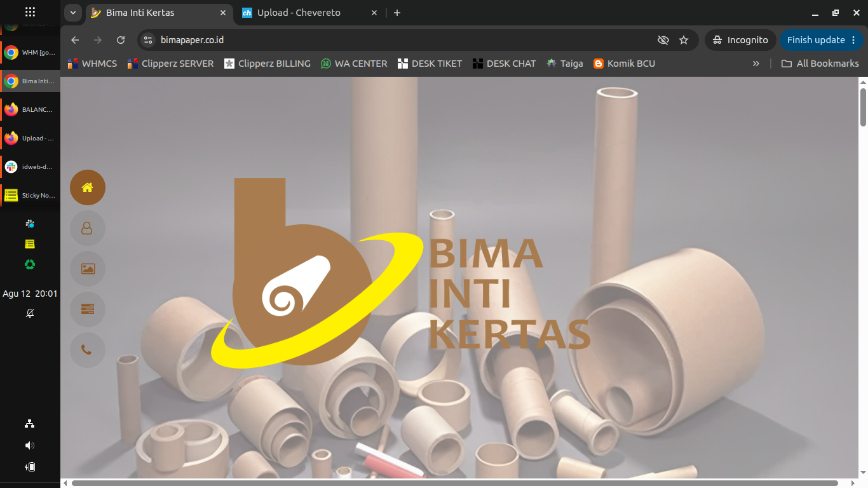Click the Bima Inti Kertas logo image
Screen dimensions: 868x488
pos(401,273)
